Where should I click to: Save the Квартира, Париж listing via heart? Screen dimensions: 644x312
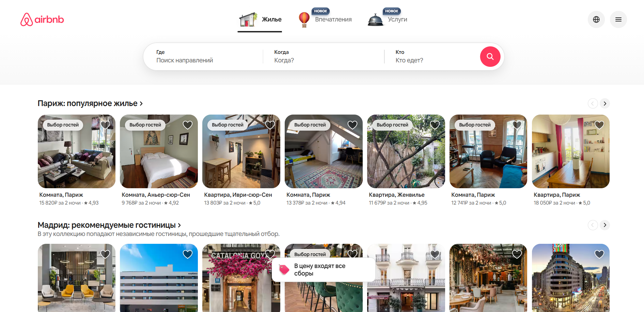pyautogui.click(x=599, y=125)
